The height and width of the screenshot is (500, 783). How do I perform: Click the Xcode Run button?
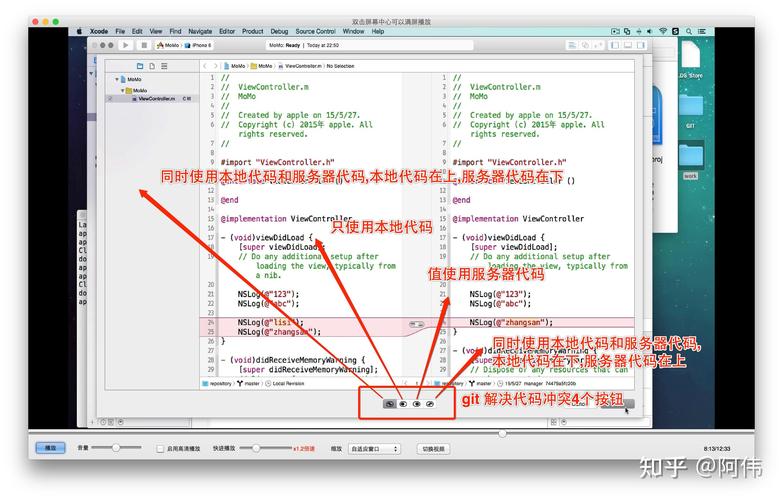(x=125, y=45)
